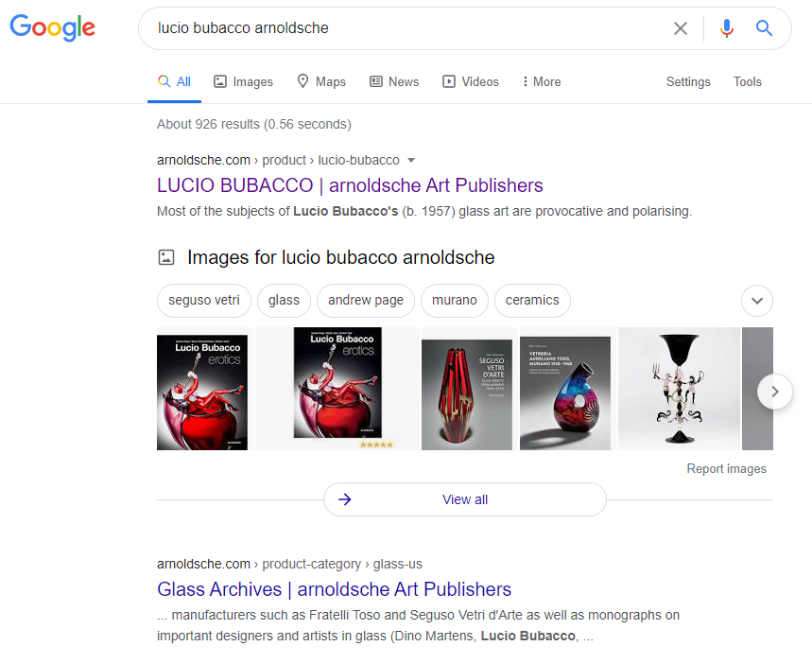This screenshot has width=812, height=664.
Task: Switch to the Images tab
Action: 243,82
